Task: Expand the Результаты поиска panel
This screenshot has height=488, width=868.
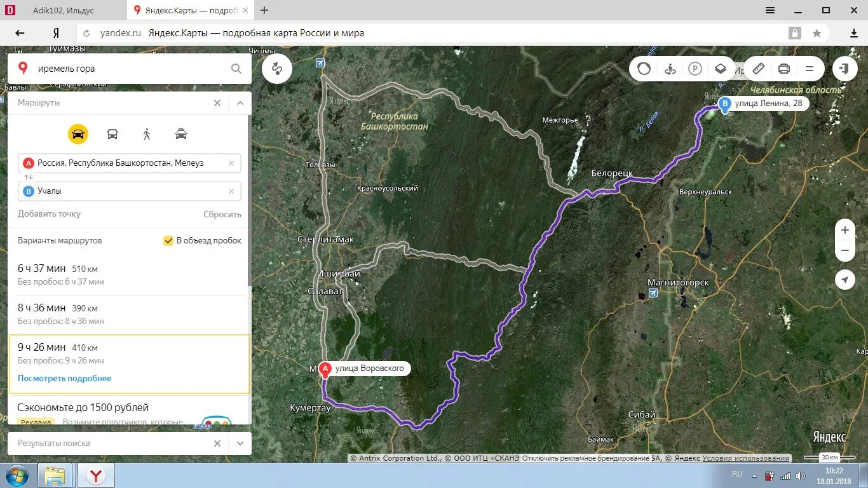Action: 240,444
